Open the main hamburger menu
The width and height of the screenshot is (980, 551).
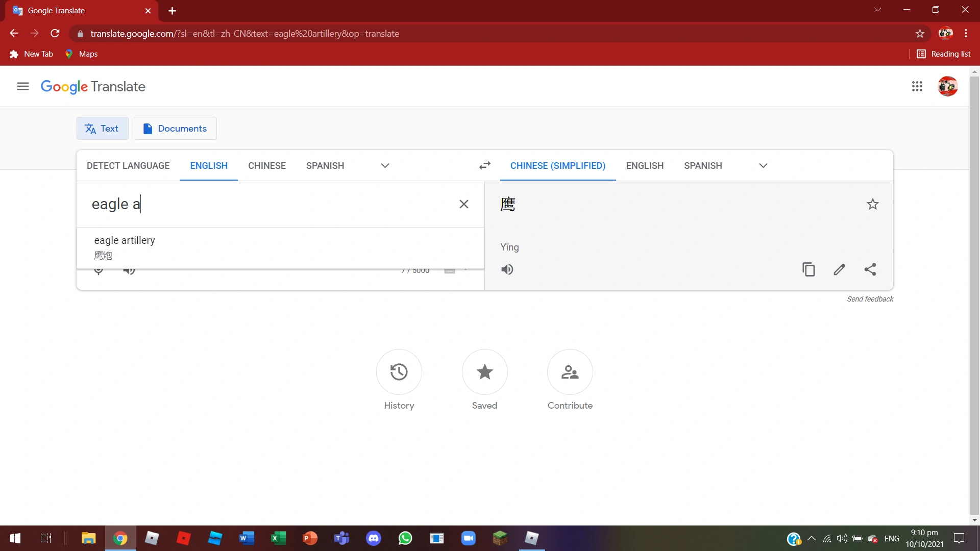coord(22,86)
